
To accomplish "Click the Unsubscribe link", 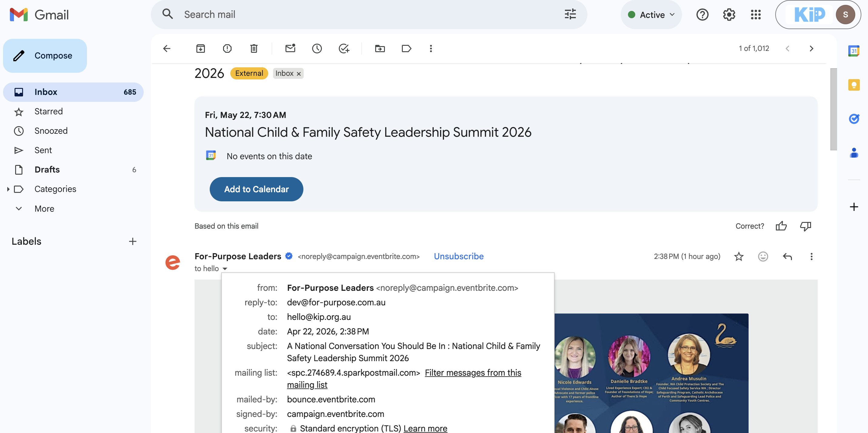I will click(x=458, y=256).
